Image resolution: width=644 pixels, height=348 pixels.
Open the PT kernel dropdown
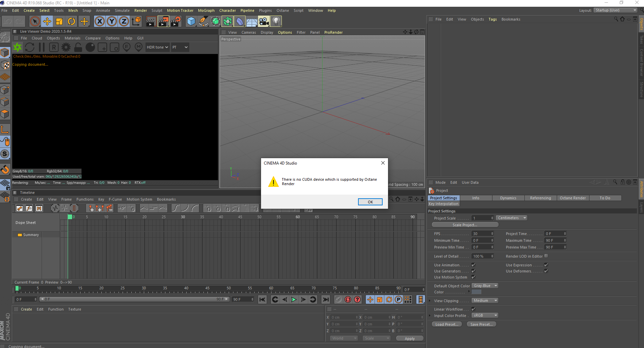pyautogui.click(x=180, y=48)
